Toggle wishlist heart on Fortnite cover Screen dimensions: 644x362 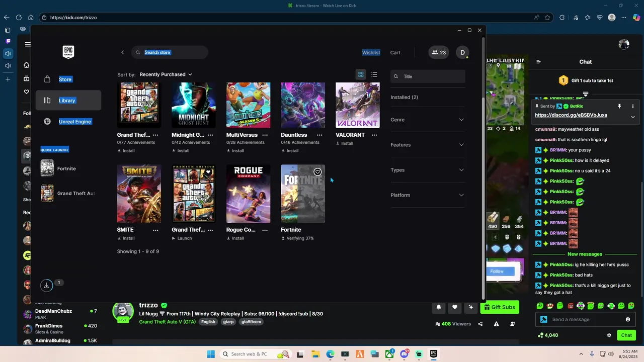click(x=317, y=172)
